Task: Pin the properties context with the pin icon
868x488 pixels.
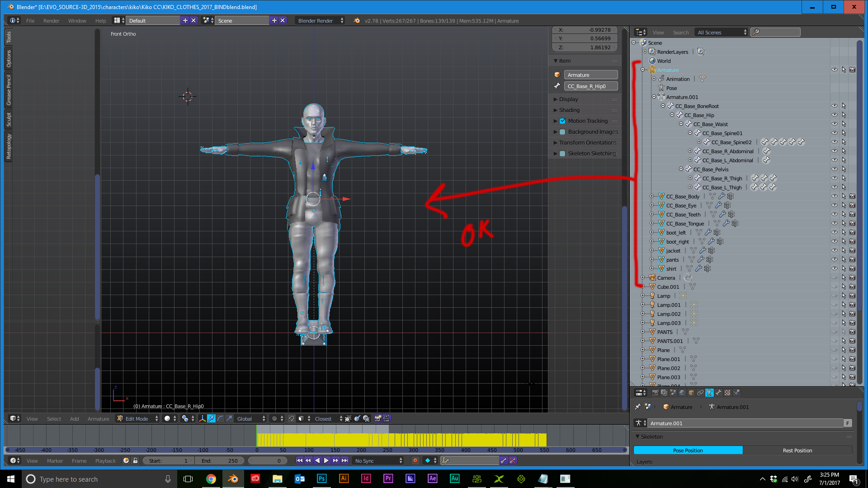Action: click(637, 407)
